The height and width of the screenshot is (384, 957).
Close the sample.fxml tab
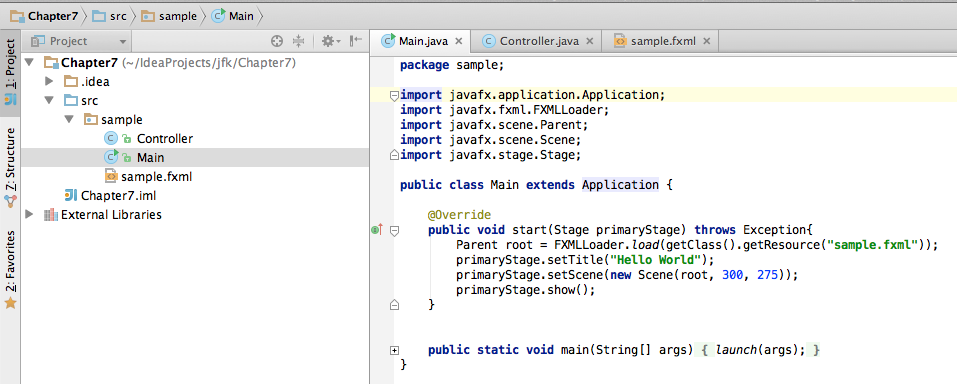[x=707, y=42]
